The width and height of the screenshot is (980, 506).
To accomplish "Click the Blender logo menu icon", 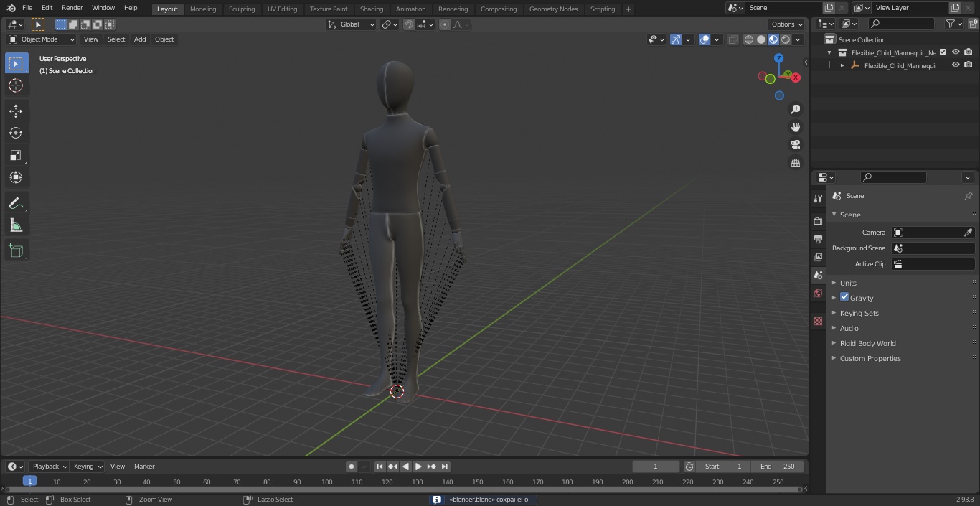I will (11, 8).
